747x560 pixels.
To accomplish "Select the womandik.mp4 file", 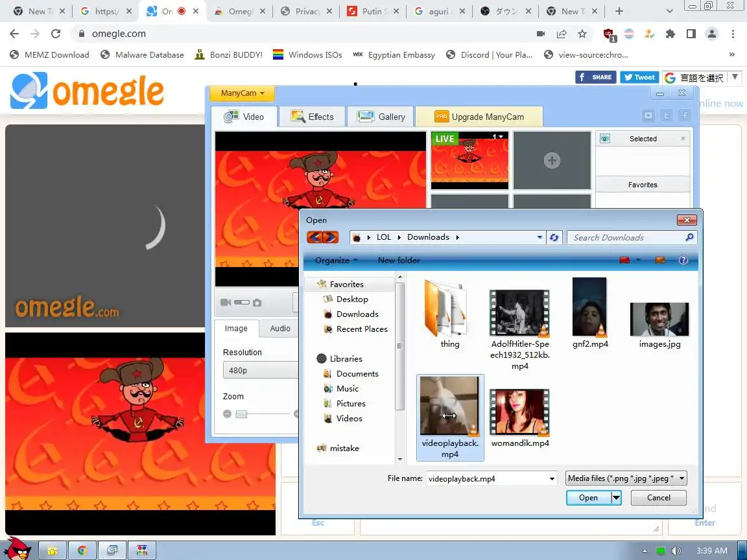I will [520, 419].
